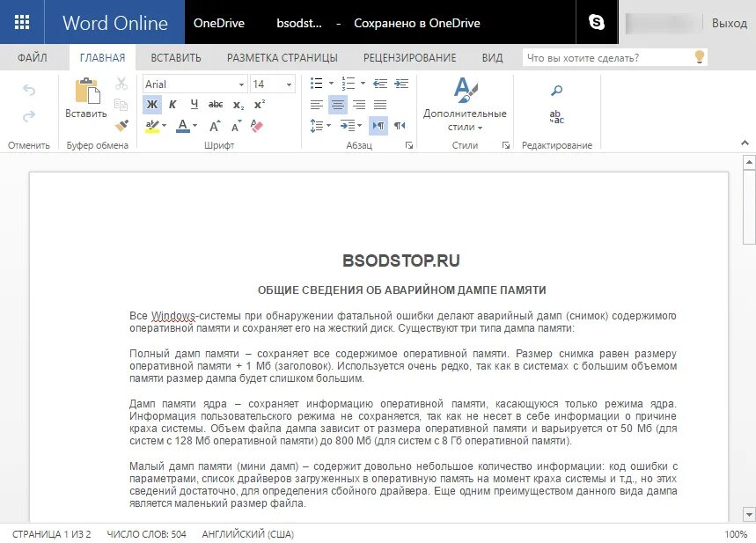Switch to the ВСТАВИТЬ tab
The width and height of the screenshot is (756, 543).
coord(176,58)
